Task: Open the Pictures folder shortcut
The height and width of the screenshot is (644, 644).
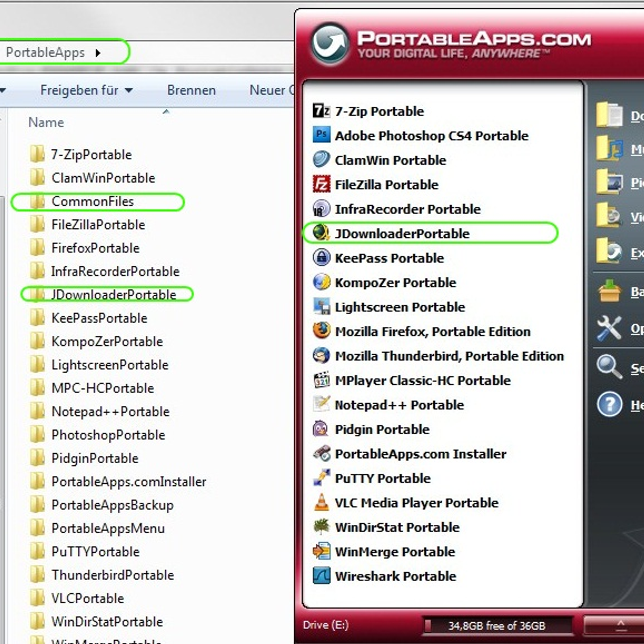Action: [x=620, y=182]
